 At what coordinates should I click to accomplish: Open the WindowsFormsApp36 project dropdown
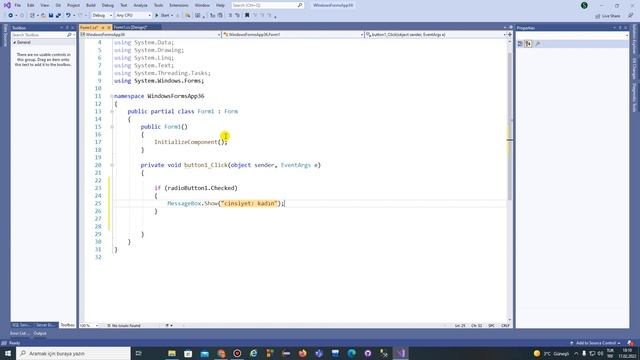151,35
